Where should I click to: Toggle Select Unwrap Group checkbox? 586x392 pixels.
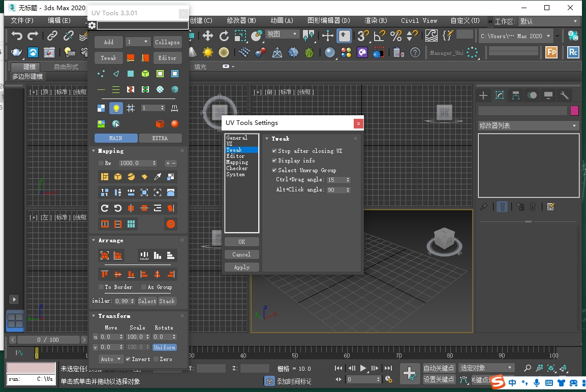[x=274, y=170]
